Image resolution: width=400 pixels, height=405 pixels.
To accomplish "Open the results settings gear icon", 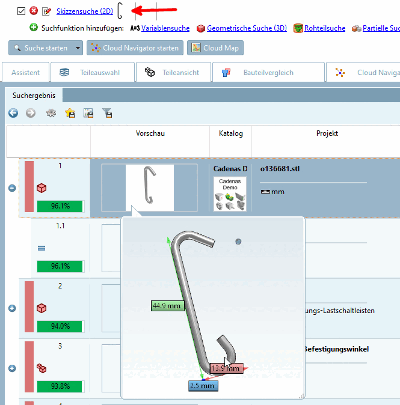I will (x=51, y=113).
